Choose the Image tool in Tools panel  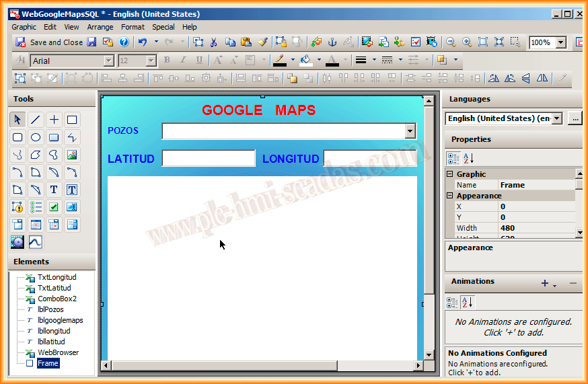tap(72, 155)
